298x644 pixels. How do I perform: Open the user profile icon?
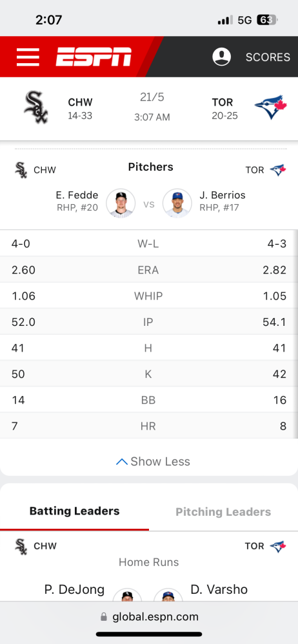221,57
